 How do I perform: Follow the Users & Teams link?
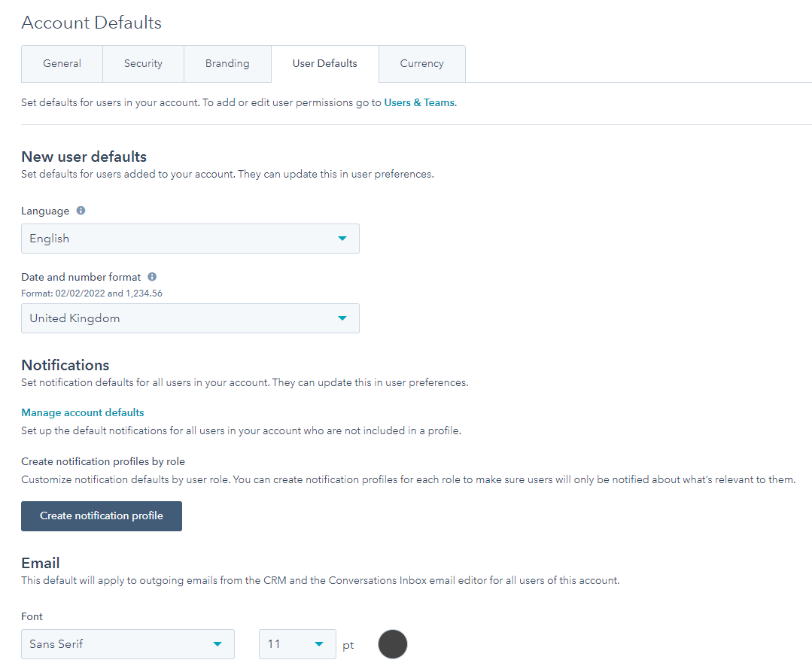pyautogui.click(x=419, y=102)
